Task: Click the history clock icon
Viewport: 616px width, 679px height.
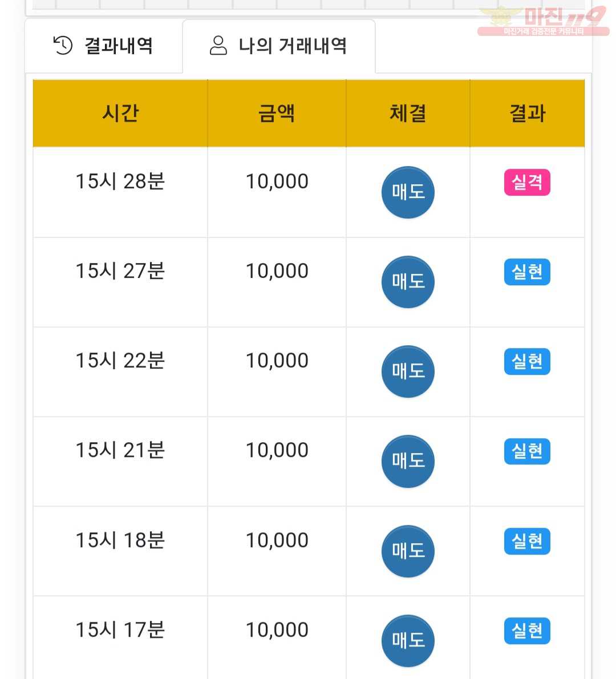Action: [63, 45]
